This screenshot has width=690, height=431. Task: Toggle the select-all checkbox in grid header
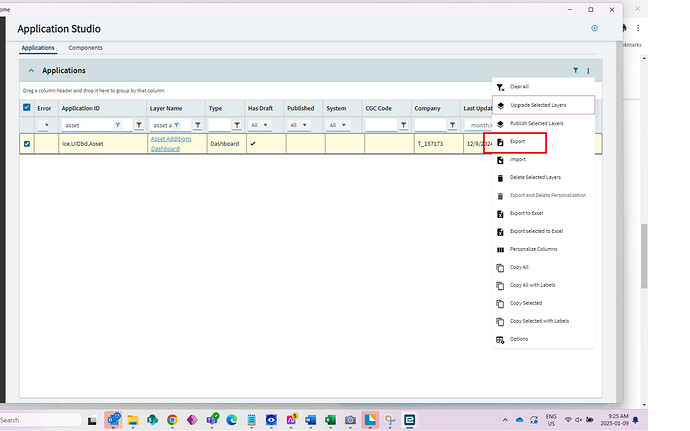(27, 108)
